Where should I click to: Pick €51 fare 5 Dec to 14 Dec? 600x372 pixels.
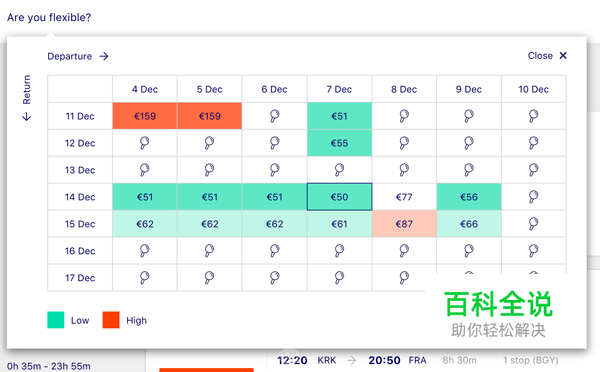[209, 197]
